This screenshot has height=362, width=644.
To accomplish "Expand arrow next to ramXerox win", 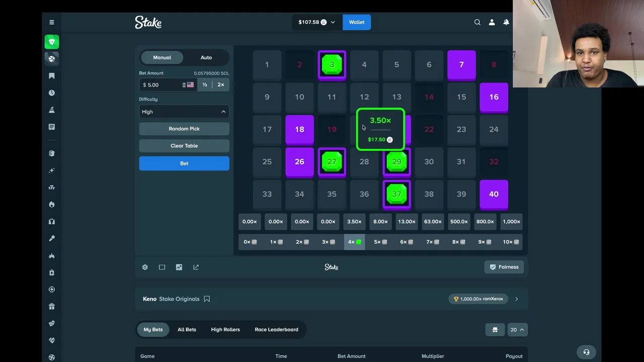I will click(x=516, y=299).
